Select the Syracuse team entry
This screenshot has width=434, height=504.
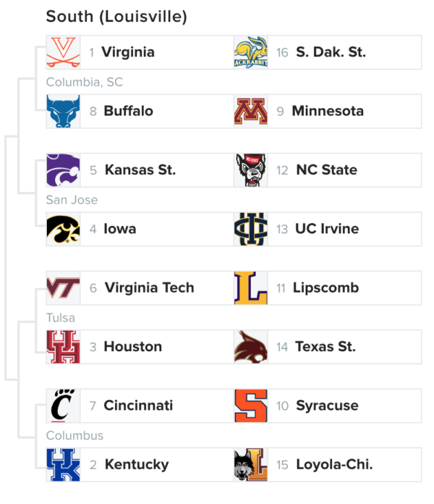pos(327,406)
